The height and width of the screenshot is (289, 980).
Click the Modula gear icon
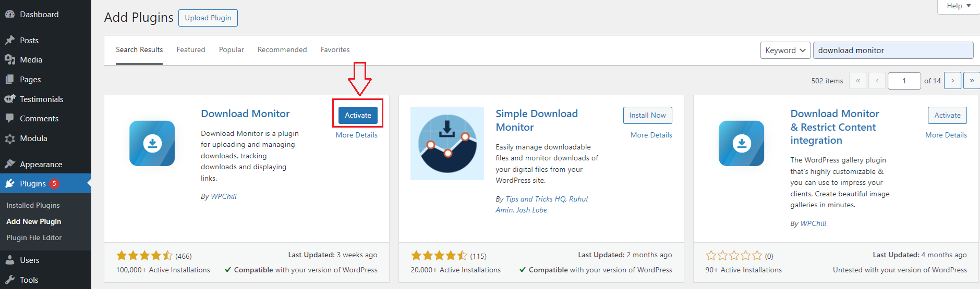click(9, 139)
